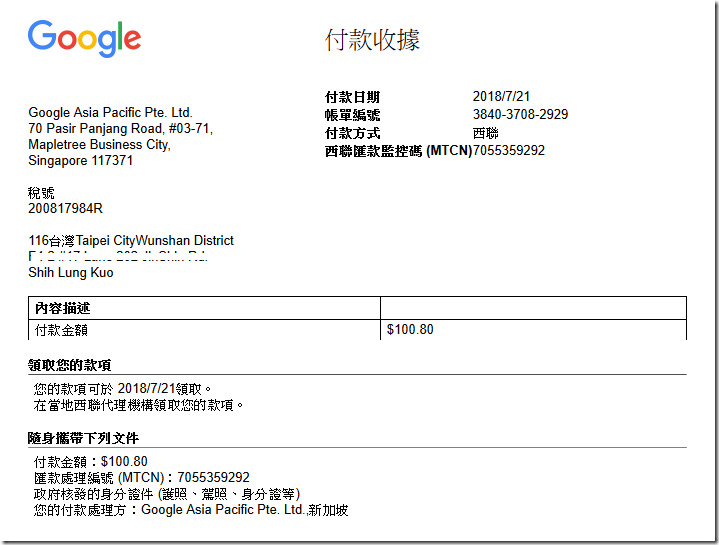
Task: Click the Google logo
Action: [x=84, y=39]
